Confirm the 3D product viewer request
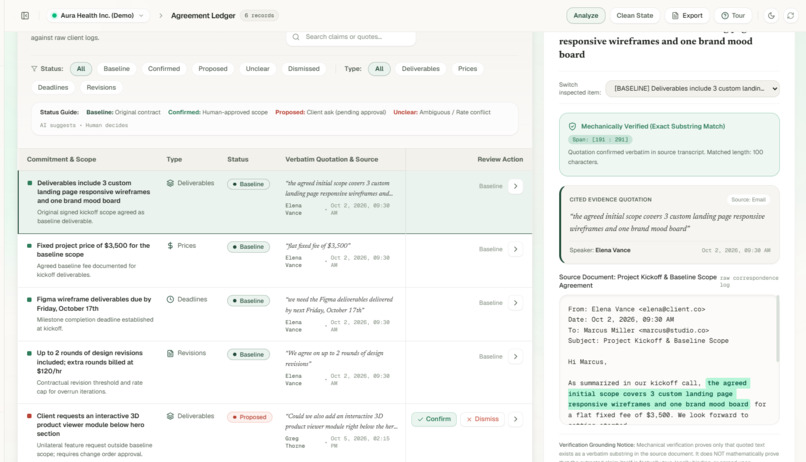 [x=434, y=419]
